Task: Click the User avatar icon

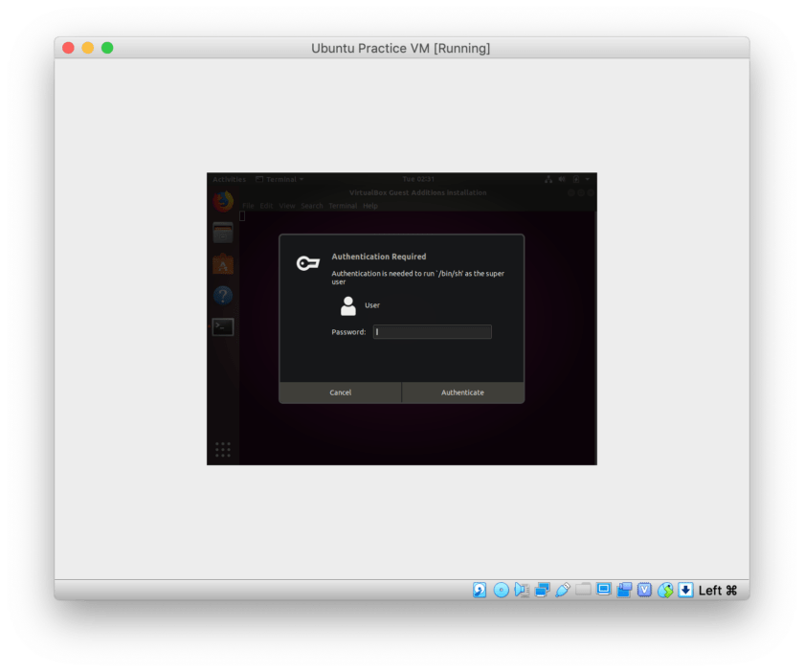Action: point(348,305)
